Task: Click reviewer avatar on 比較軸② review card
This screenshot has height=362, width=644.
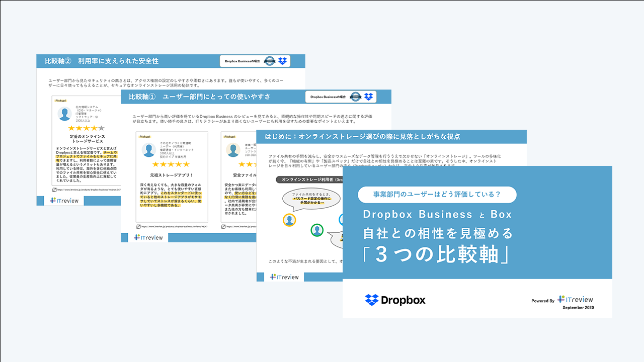Action: 64,114
